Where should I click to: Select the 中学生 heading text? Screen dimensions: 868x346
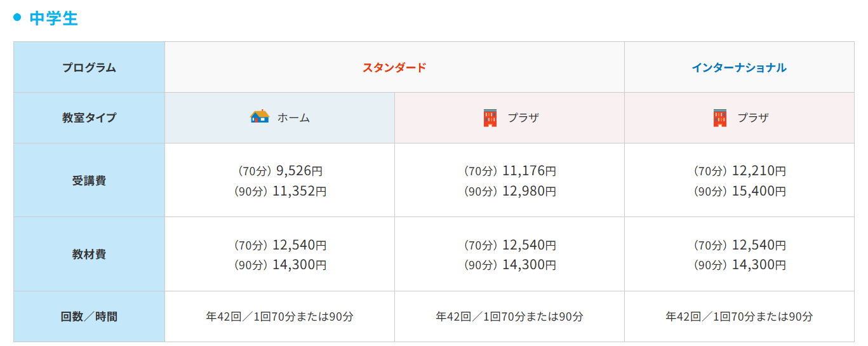point(53,18)
